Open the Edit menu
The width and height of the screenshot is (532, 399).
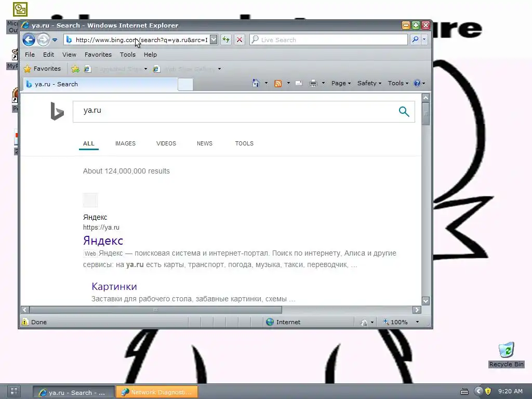pyautogui.click(x=48, y=54)
